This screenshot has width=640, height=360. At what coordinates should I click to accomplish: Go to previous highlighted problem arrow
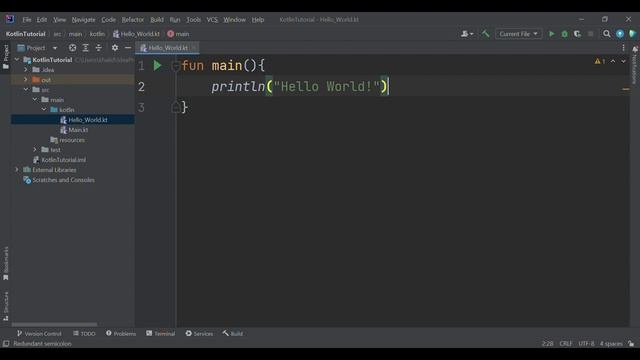click(613, 61)
